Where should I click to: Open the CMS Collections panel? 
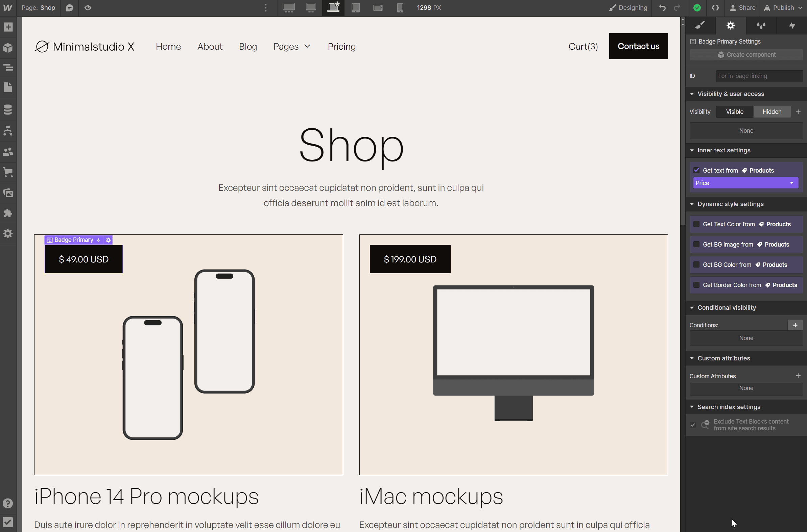(x=8, y=109)
